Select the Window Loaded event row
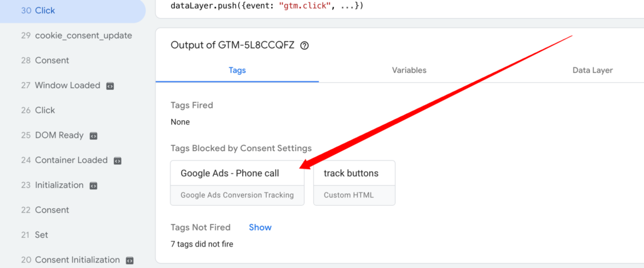 (67, 86)
